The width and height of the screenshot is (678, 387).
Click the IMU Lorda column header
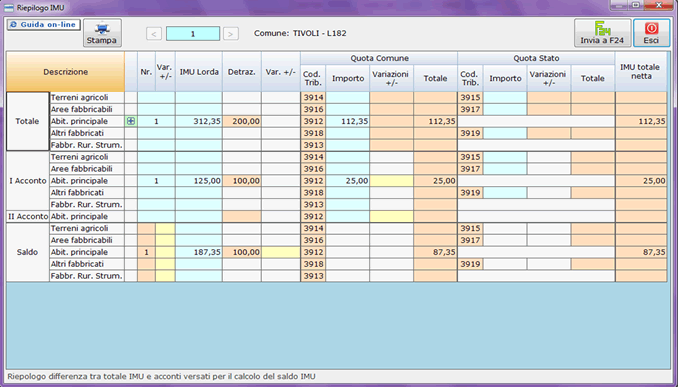(199, 72)
